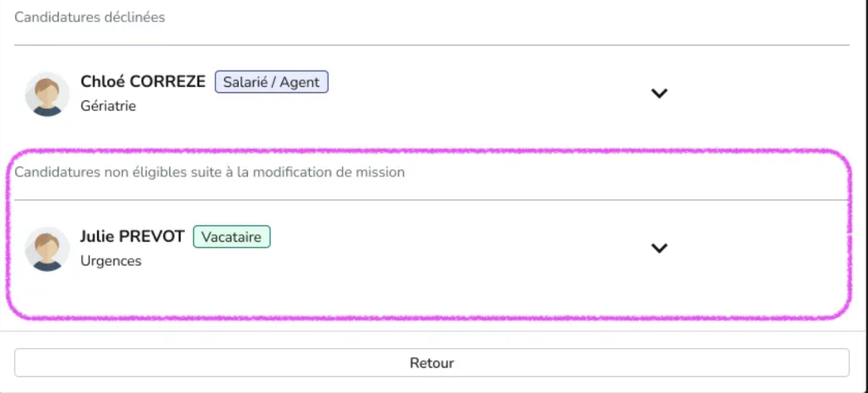Click the Urgences specialty label
Screen dimensions: 868x393
[111, 261]
